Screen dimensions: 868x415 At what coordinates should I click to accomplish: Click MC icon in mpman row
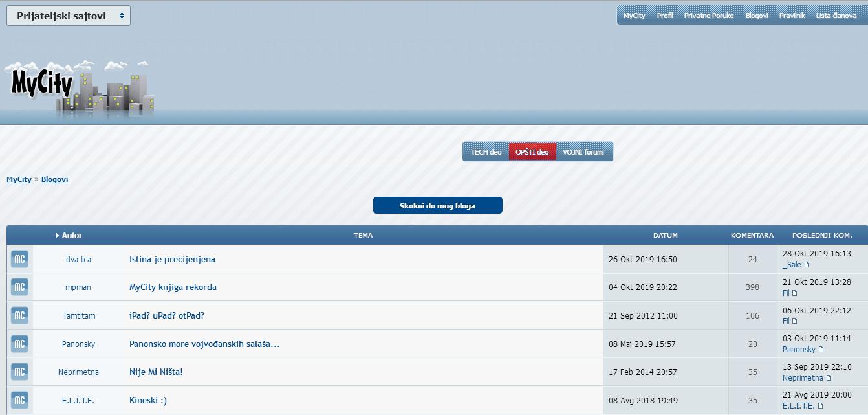click(19, 287)
